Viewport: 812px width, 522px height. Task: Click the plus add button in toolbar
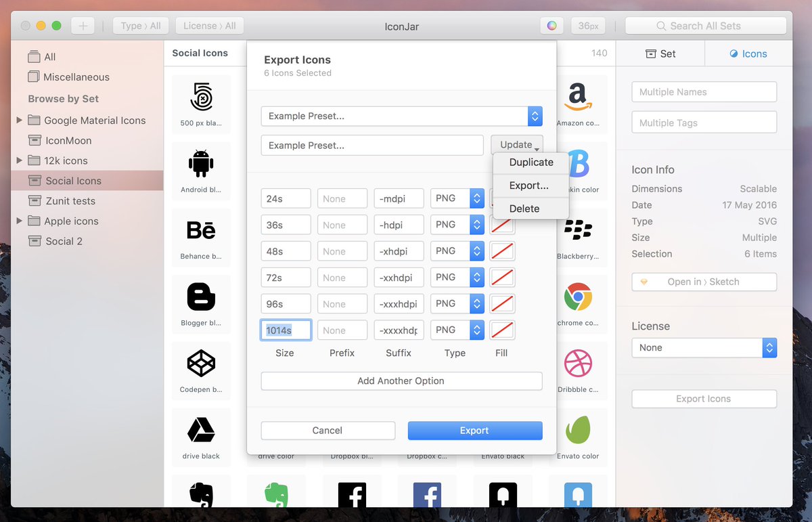pos(83,26)
